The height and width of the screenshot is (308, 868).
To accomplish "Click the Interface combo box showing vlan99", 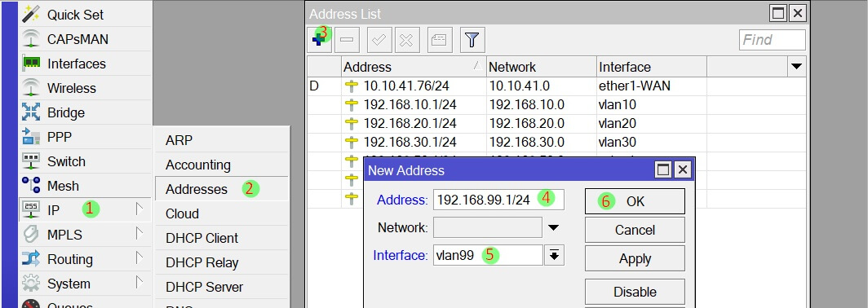I will [x=488, y=255].
